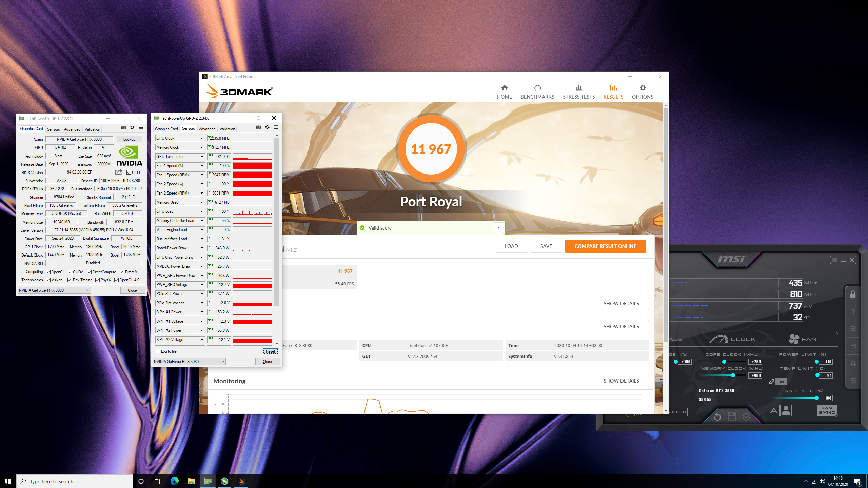Switch to Graphics Card tab in GPU-Z Sensors window
Image resolution: width=868 pixels, height=488 pixels.
pyautogui.click(x=166, y=129)
